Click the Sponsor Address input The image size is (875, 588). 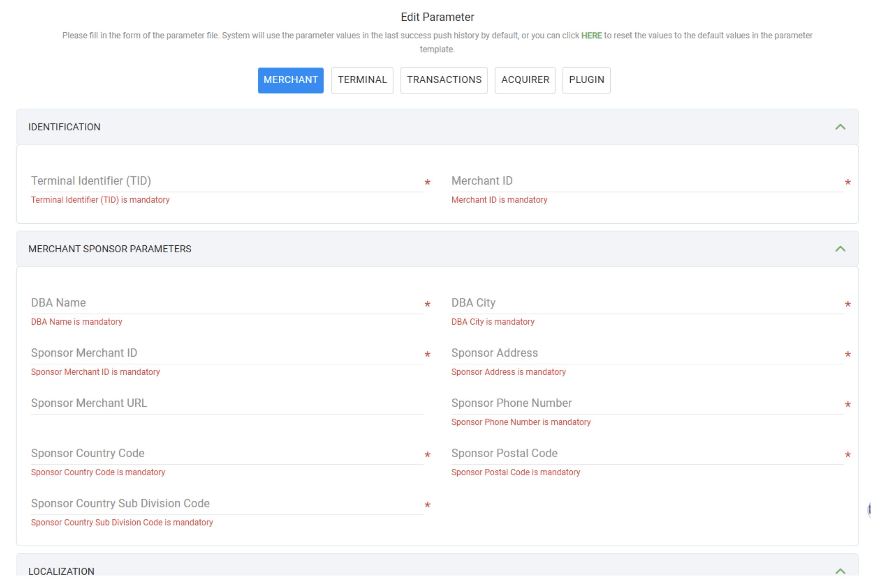[x=647, y=353]
